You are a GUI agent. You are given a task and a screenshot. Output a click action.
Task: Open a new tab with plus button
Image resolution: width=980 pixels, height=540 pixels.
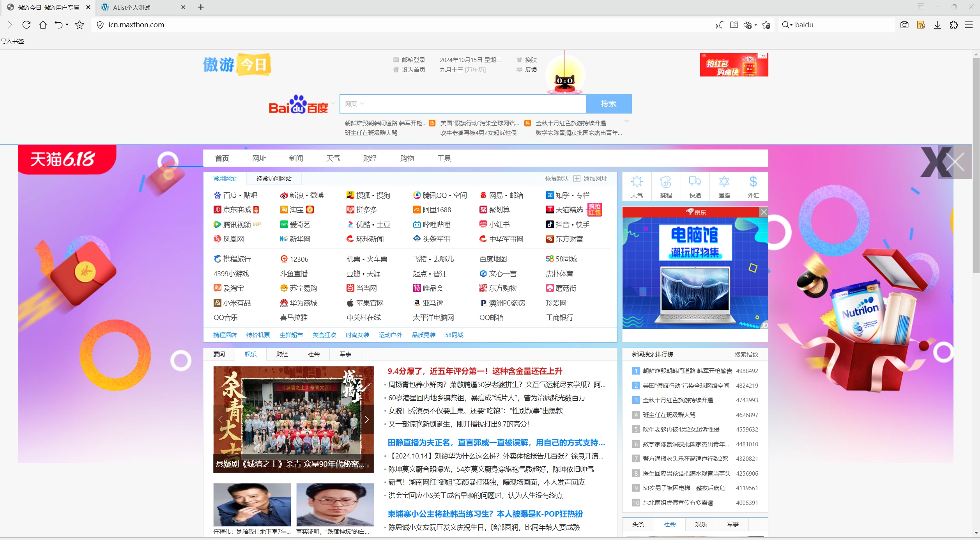(x=201, y=7)
